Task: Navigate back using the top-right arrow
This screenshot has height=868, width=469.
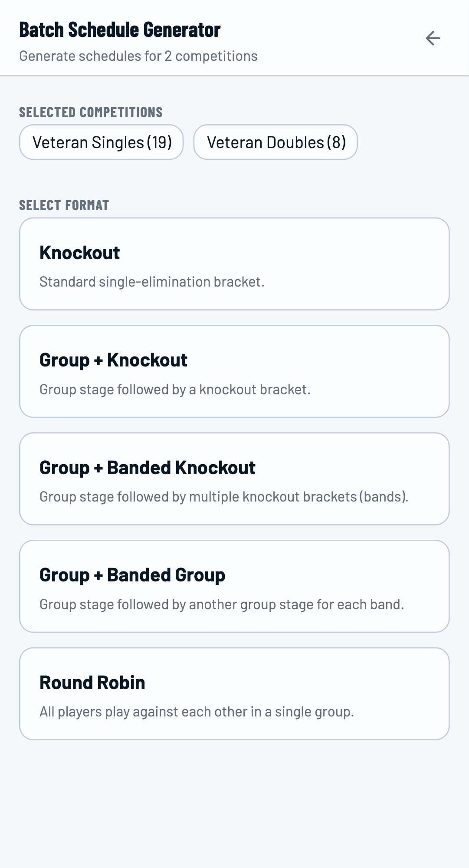Action: point(432,39)
